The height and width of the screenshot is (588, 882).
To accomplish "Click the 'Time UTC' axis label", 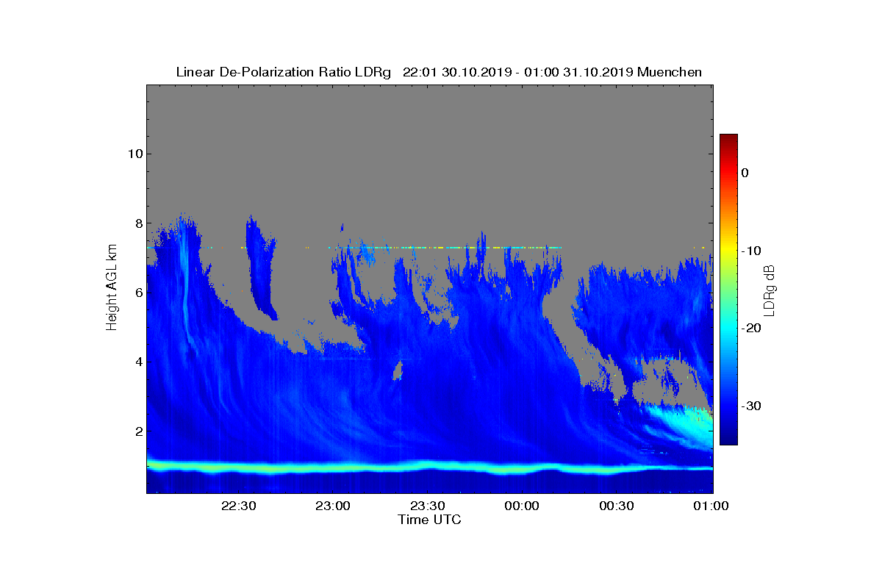I will click(430, 520).
